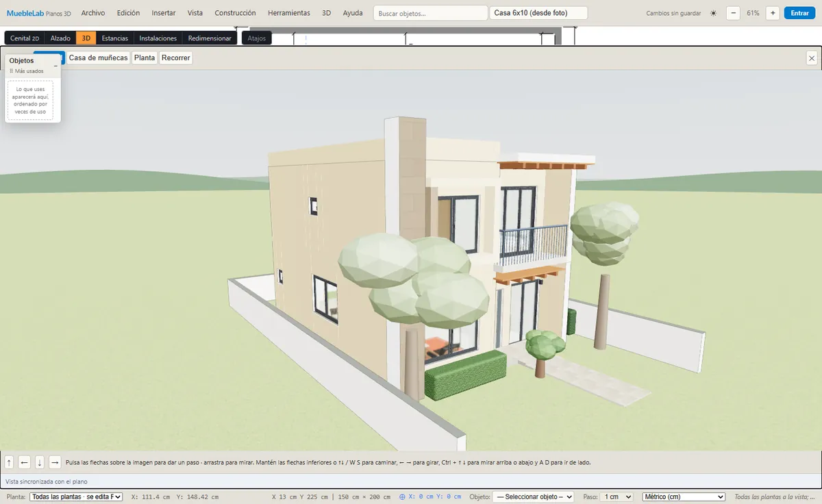Open the Estancias tab
Image resolution: width=822 pixels, height=504 pixels.
(x=115, y=38)
